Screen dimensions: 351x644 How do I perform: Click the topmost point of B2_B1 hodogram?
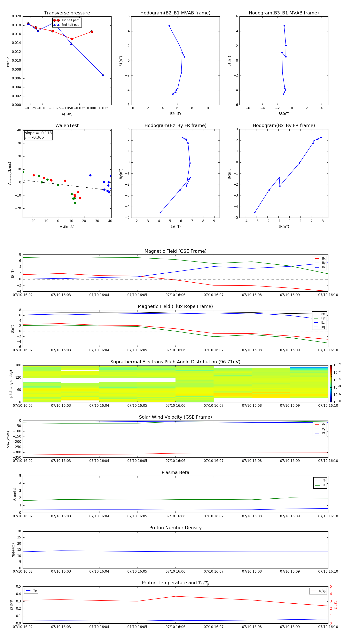(x=169, y=26)
